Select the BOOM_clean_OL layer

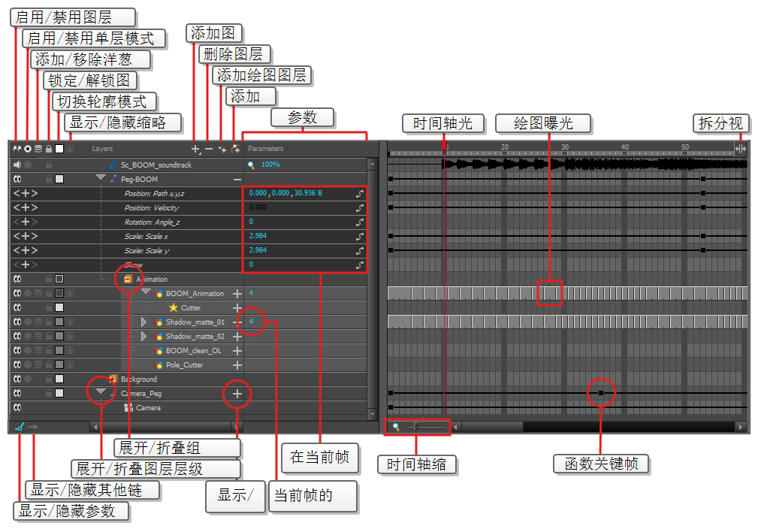click(195, 351)
